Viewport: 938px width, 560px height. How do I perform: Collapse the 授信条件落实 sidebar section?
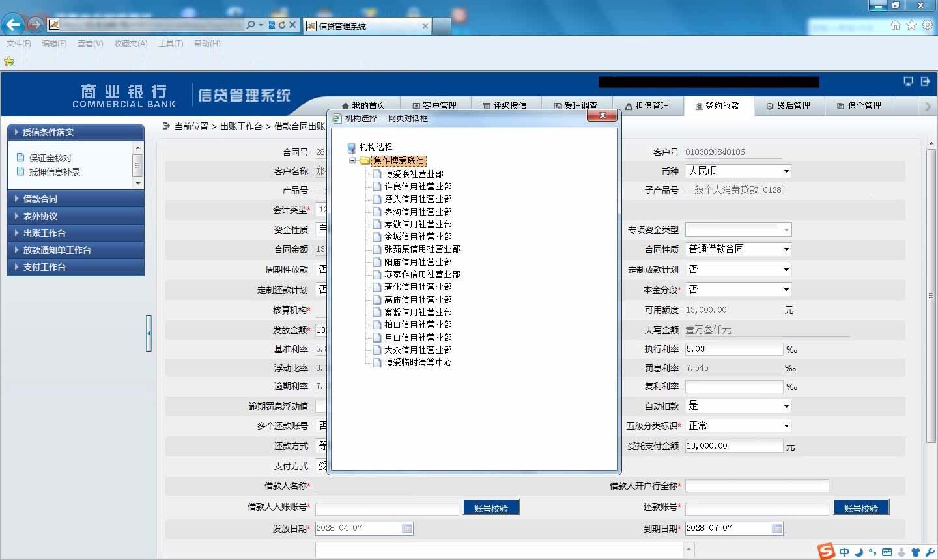coord(76,132)
